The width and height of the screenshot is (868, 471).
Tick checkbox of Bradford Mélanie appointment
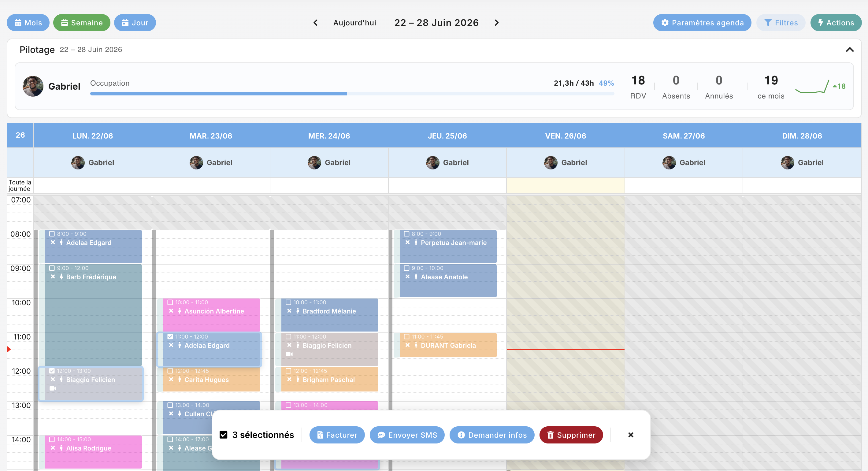point(288,302)
